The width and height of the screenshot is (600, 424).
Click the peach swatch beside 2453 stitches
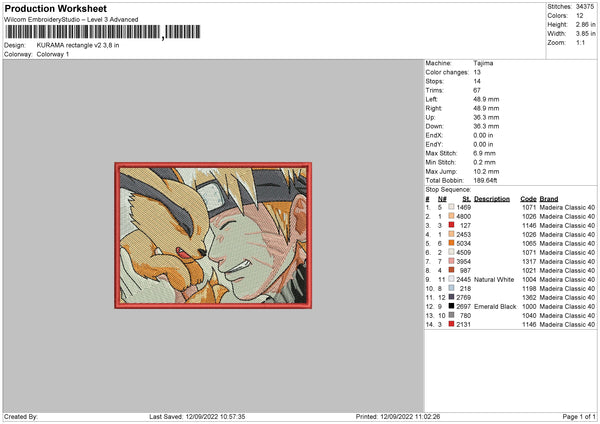tap(452, 234)
